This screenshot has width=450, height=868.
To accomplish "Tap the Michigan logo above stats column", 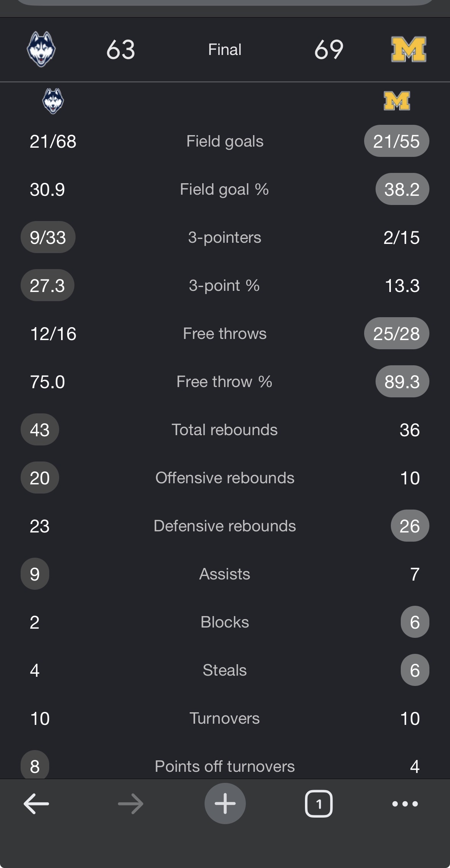I will point(397,101).
